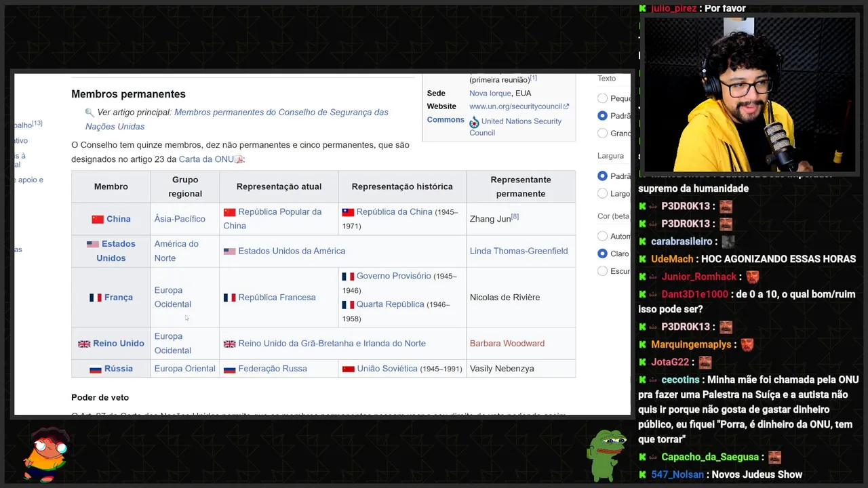Click the external link icon after securitycouncil URL

566,106
